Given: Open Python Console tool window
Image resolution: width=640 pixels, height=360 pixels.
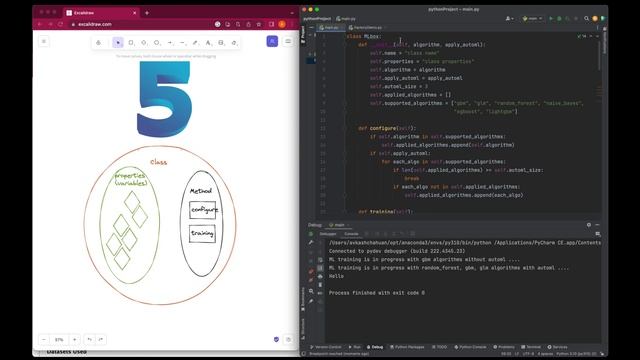Looking at the screenshot, I should coord(470,347).
